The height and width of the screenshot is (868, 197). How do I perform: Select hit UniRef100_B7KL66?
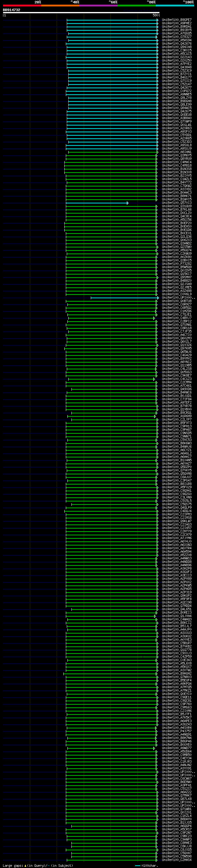point(176,210)
